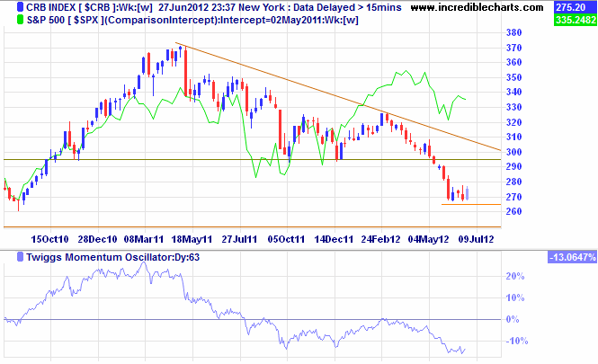The width and height of the screenshot is (598, 364).
Task: Click the 380 price axis label
Action: tap(513, 32)
